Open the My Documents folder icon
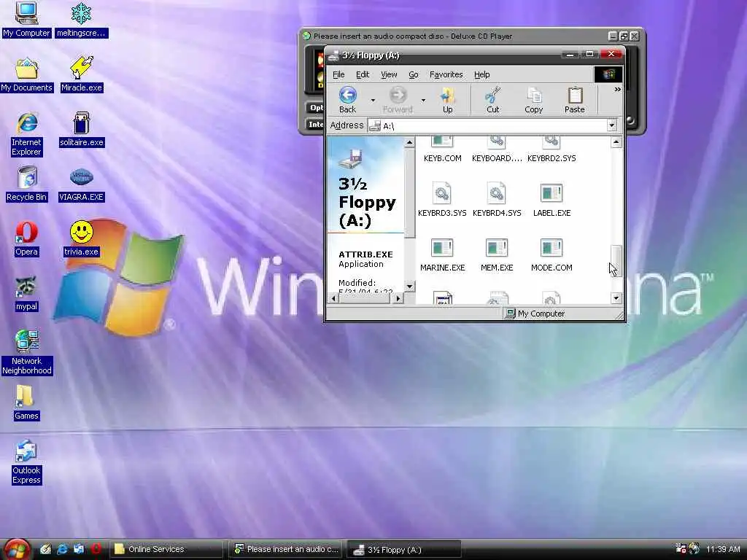747x560 pixels. pyautogui.click(x=26, y=74)
